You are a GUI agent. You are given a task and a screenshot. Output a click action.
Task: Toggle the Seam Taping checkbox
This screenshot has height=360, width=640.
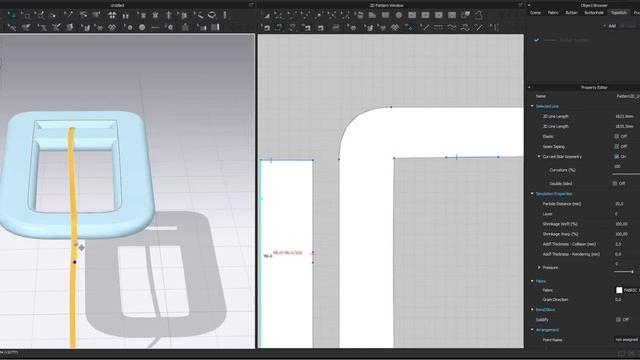click(616, 146)
